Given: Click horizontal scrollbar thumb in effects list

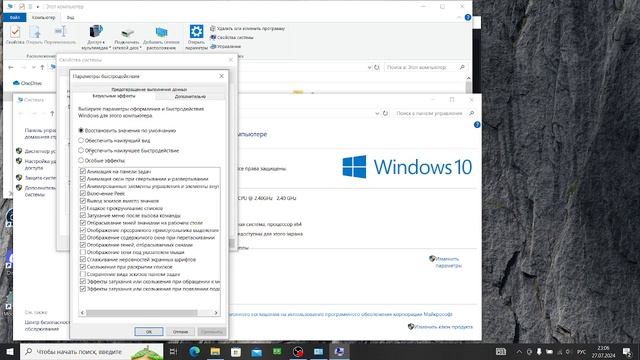Looking at the screenshot, I should 141,313.
